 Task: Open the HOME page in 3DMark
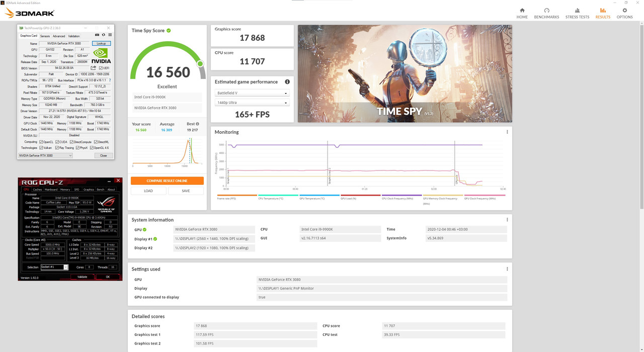pyautogui.click(x=522, y=13)
